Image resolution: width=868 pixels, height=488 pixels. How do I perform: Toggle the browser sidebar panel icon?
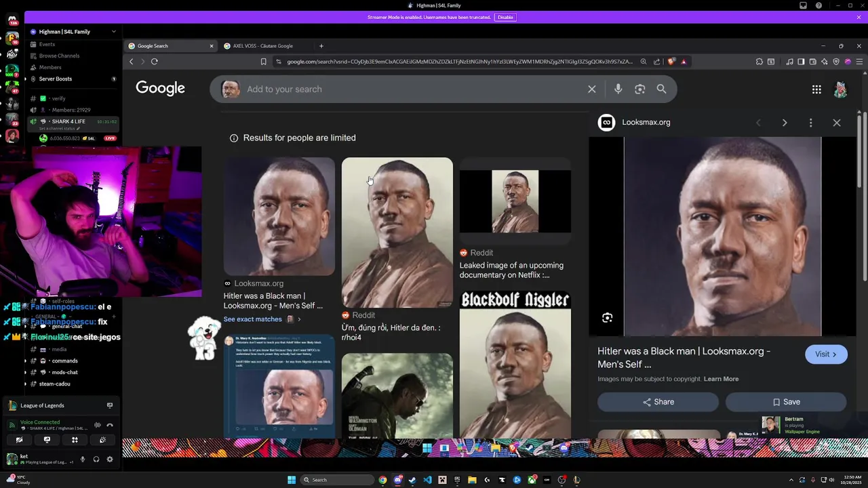pos(801,62)
